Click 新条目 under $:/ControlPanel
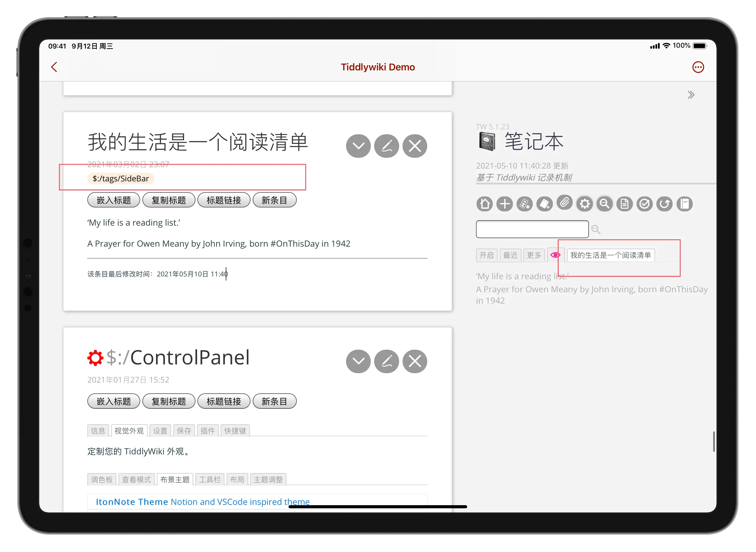756x552 pixels. click(275, 401)
